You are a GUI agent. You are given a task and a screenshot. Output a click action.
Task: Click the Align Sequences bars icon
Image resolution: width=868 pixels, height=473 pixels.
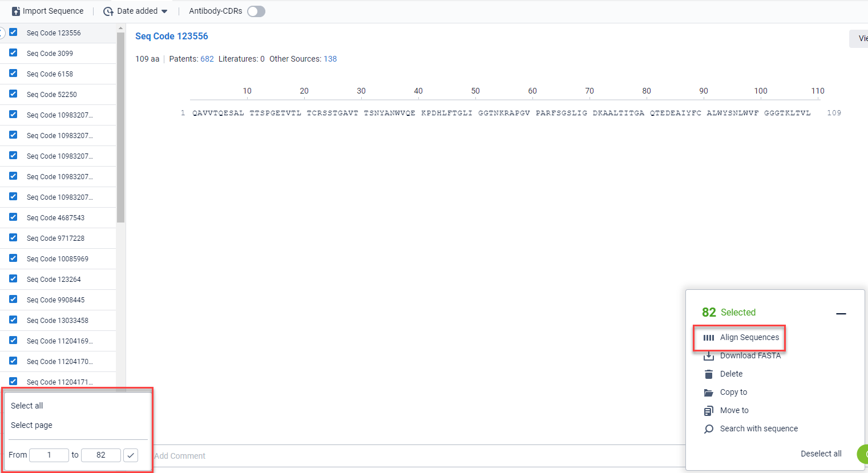[x=708, y=338]
